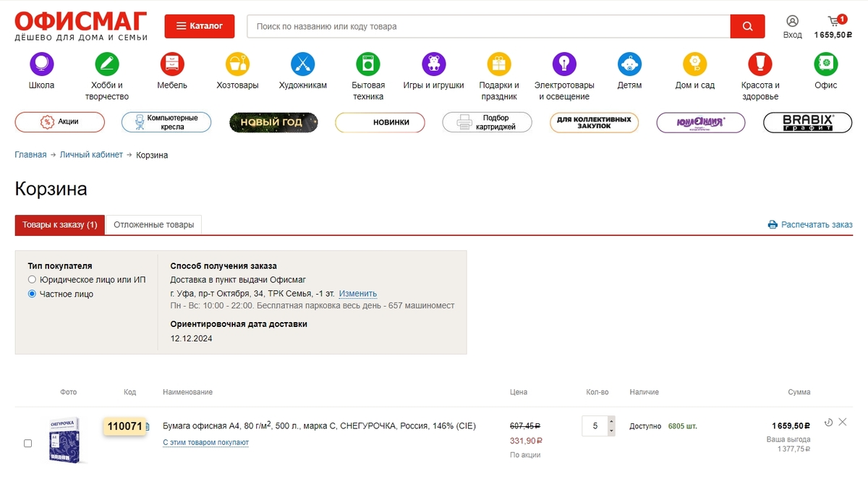Open the Мебель category icon

[172, 64]
